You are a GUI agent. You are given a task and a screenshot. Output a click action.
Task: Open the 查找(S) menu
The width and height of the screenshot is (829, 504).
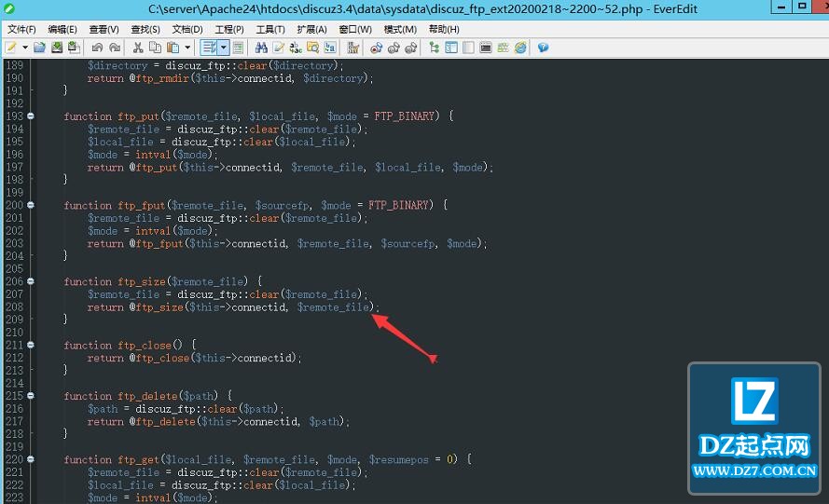pos(145,29)
